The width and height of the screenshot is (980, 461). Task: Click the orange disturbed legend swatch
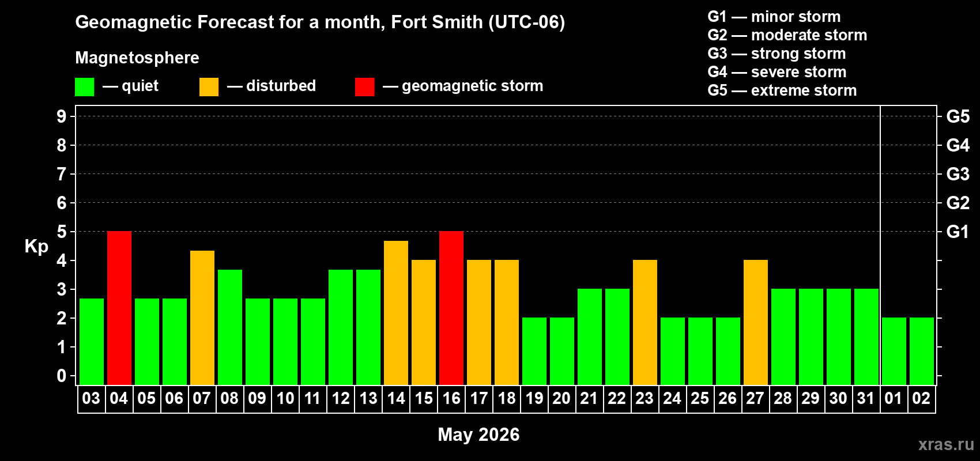tap(209, 87)
